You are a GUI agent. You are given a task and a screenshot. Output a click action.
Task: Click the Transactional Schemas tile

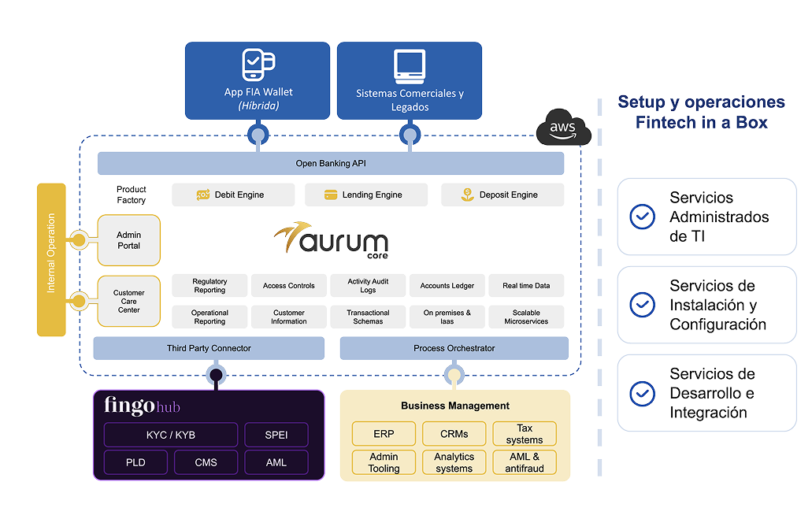(369, 317)
